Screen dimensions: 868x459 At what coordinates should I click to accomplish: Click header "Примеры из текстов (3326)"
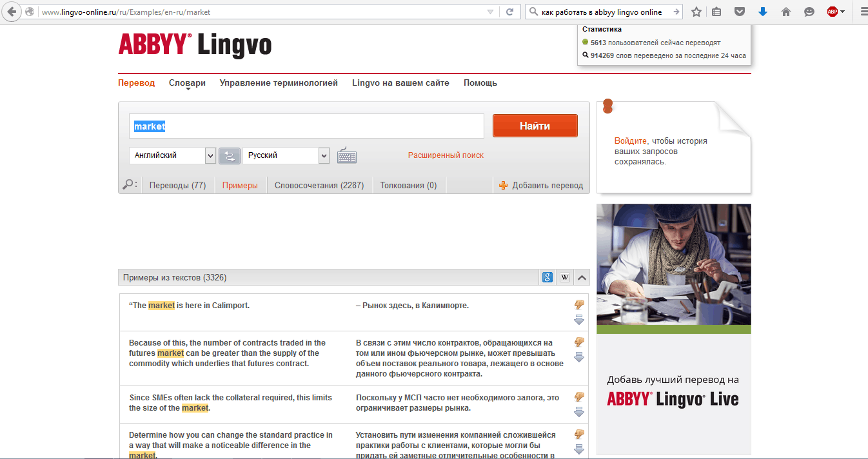click(175, 278)
